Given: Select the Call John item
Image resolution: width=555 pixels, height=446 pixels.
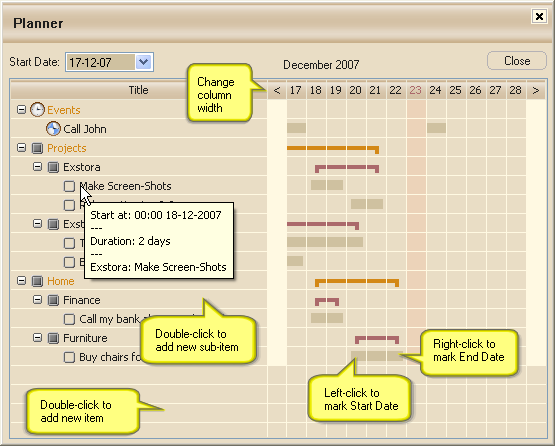Looking at the screenshot, I should pyautogui.click(x=85, y=129).
